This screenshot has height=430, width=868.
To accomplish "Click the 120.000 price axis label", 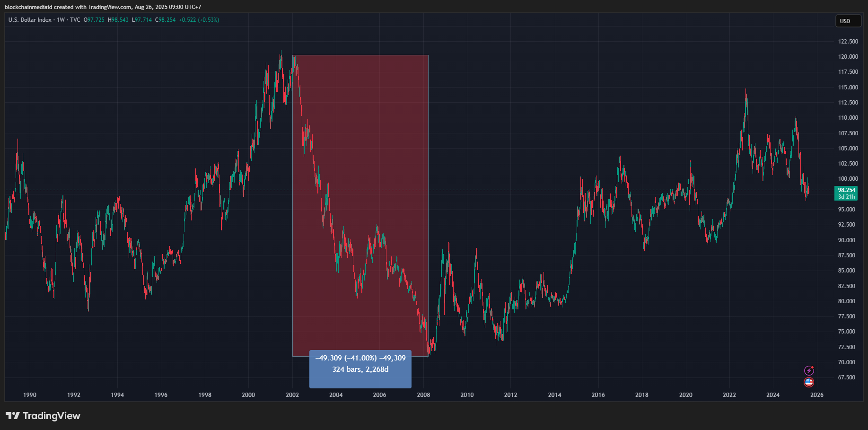I will pyautogui.click(x=848, y=57).
